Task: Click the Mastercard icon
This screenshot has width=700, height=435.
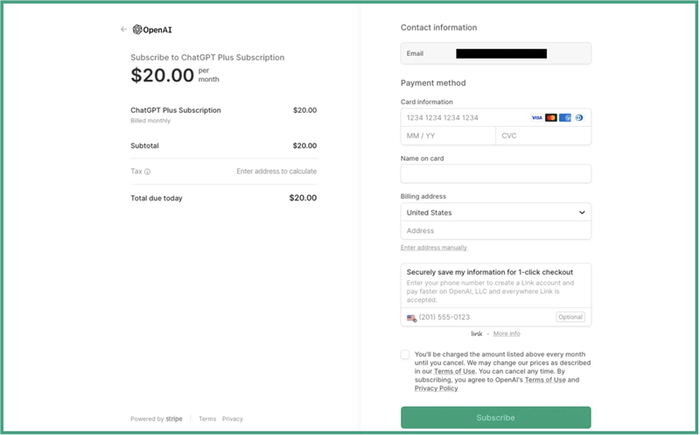Action: click(x=551, y=118)
